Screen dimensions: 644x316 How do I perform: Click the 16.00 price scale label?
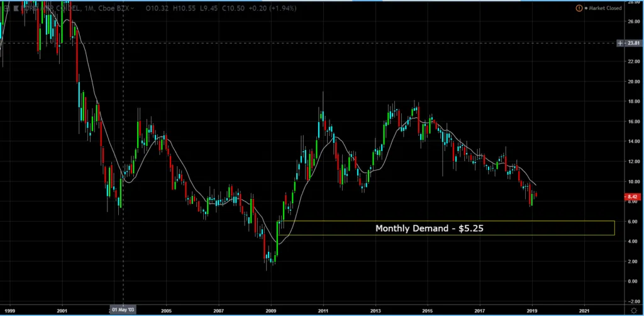tap(633, 121)
